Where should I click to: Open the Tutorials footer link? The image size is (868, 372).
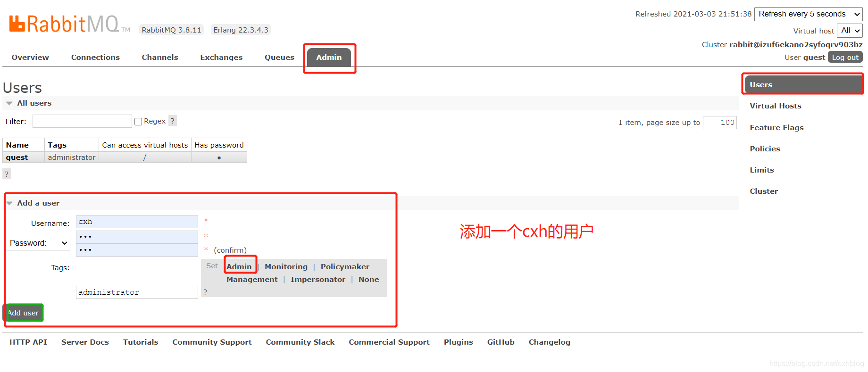click(x=141, y=342)
